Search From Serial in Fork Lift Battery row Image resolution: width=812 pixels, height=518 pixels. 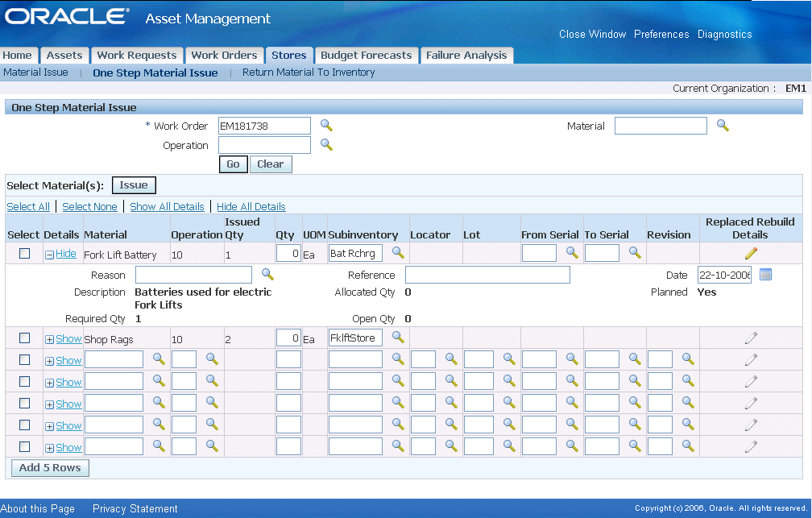tap(572, 253)
